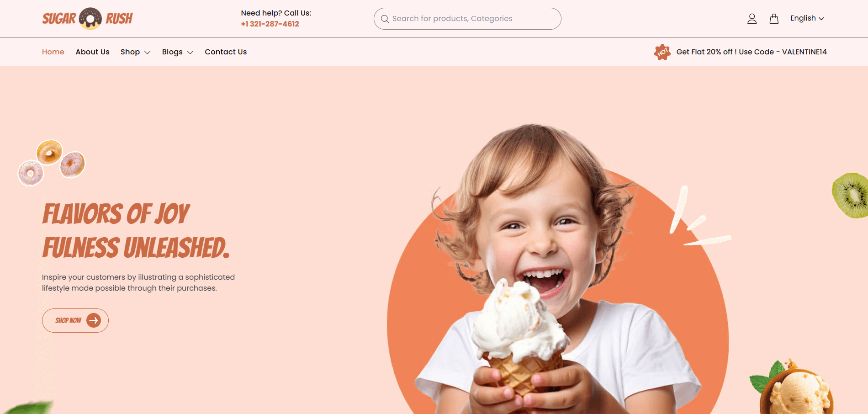
Task: Click the Shop Now button
Action: [x=75, y=320]
